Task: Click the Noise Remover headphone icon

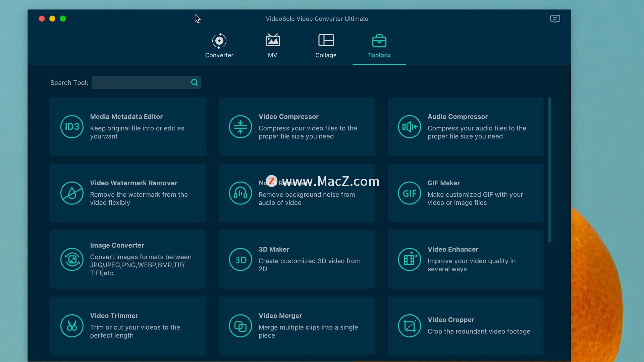Action: [240, 193]
